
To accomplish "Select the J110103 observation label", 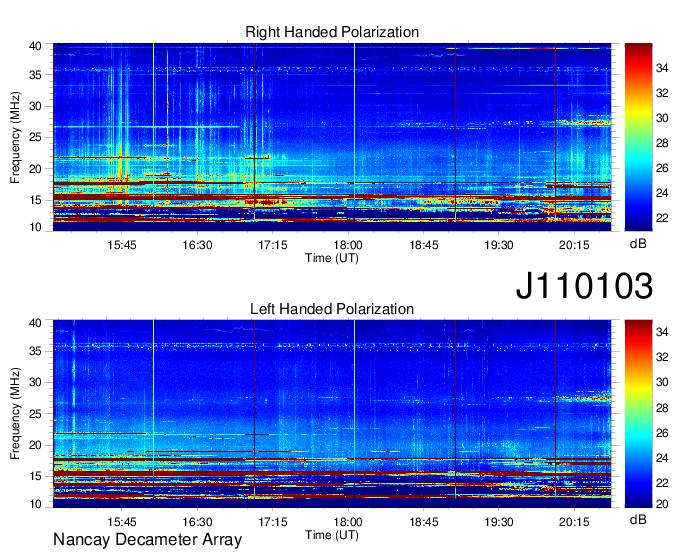I will pyautogui.click(x=584, y=285).
